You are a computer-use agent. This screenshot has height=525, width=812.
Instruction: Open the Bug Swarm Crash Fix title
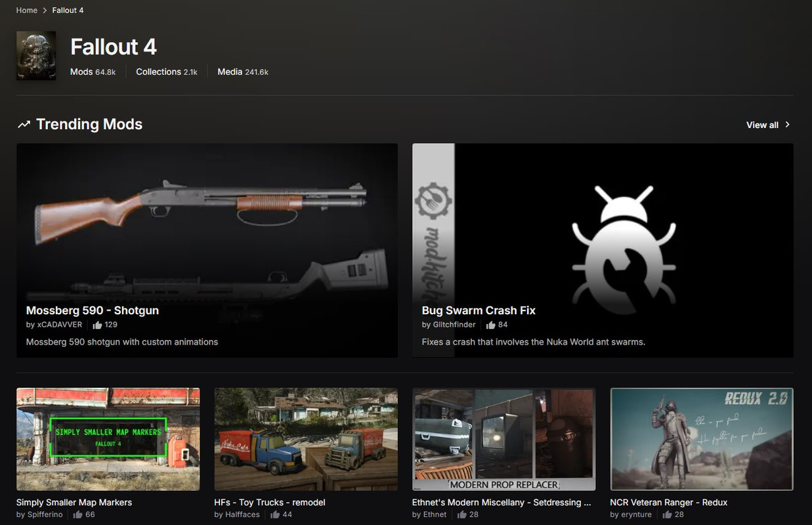tap(479, 310)
